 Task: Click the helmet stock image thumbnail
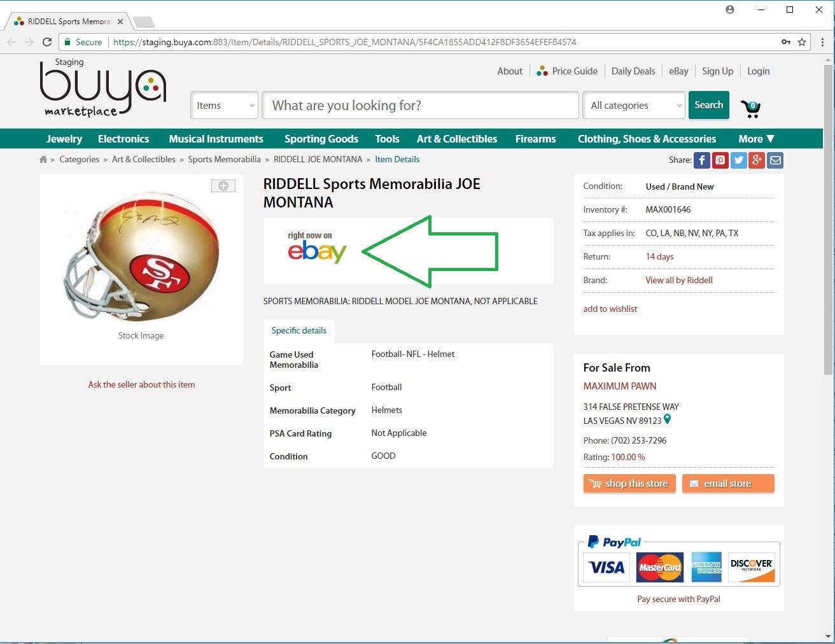141,256
